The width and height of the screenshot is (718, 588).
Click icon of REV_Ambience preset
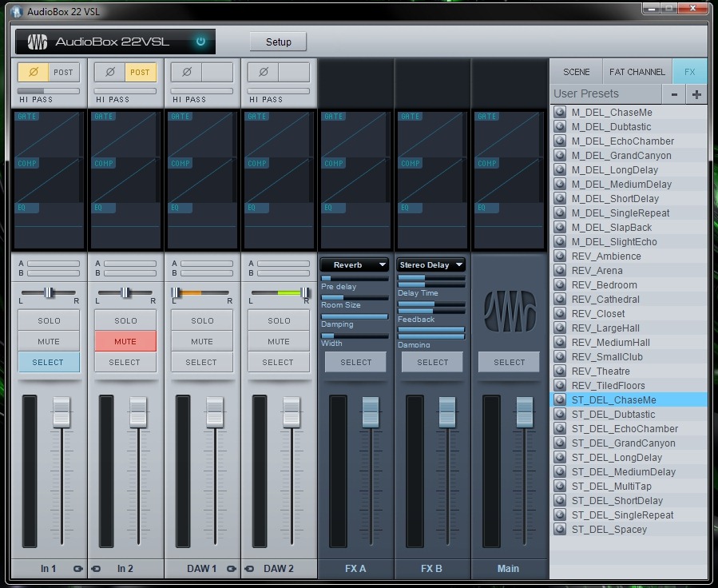[x=560, y=256]
